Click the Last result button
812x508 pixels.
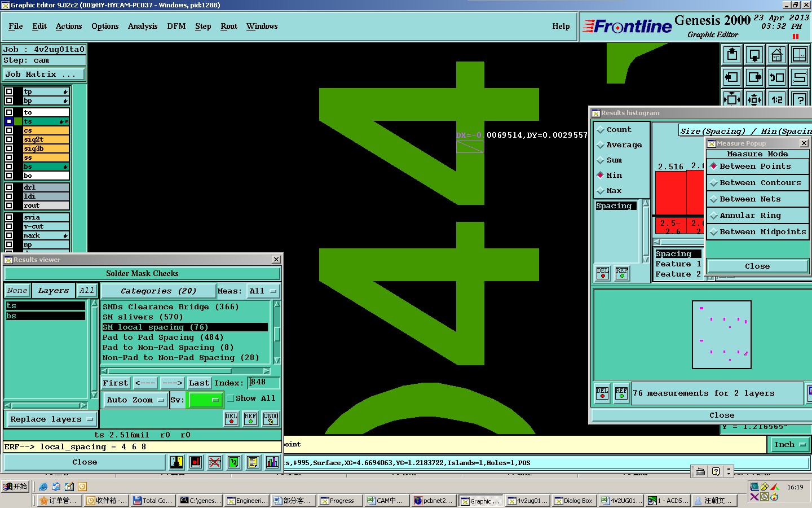coord(199,383)
